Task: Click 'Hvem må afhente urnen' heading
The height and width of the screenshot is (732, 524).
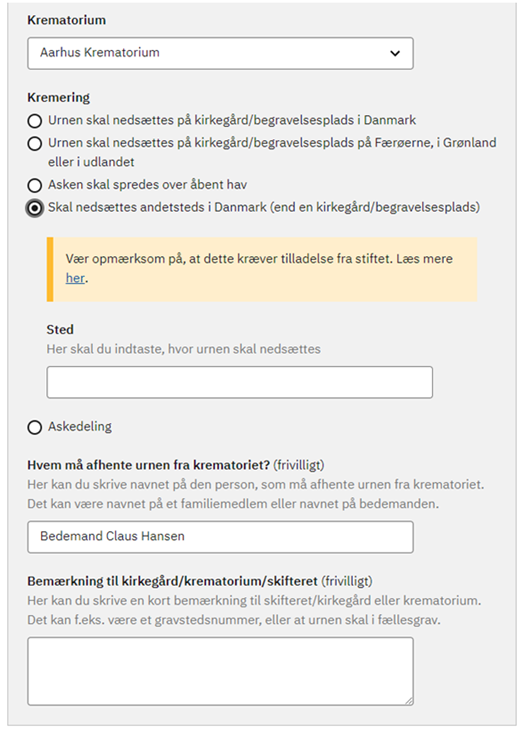Action: [x=149, y=465]
